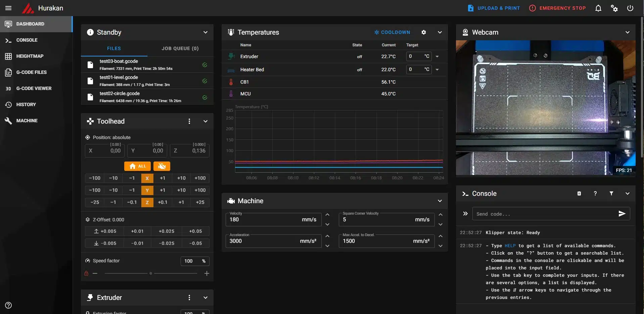The width and height of the screenshot is (644, 314).
Task: Collapse the Extruder panel
Action: [205, 298]
